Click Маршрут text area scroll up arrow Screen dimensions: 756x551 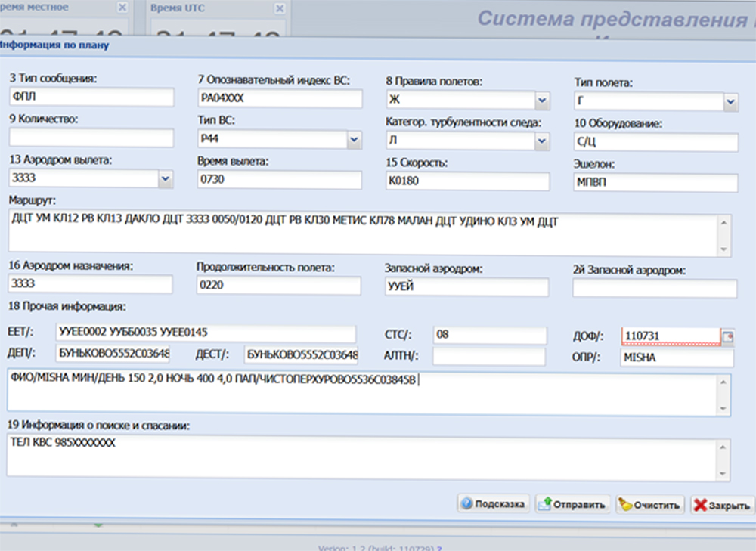(x=723, y=222)
